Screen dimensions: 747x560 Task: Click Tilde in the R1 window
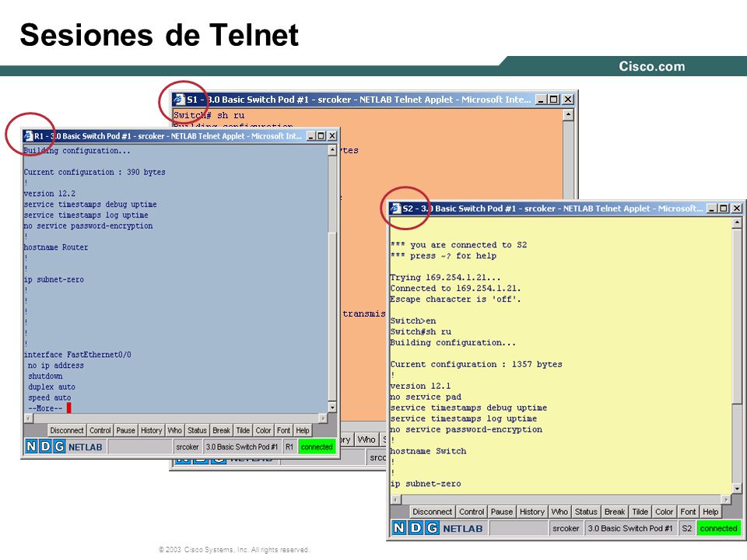(x=243, y=430)
